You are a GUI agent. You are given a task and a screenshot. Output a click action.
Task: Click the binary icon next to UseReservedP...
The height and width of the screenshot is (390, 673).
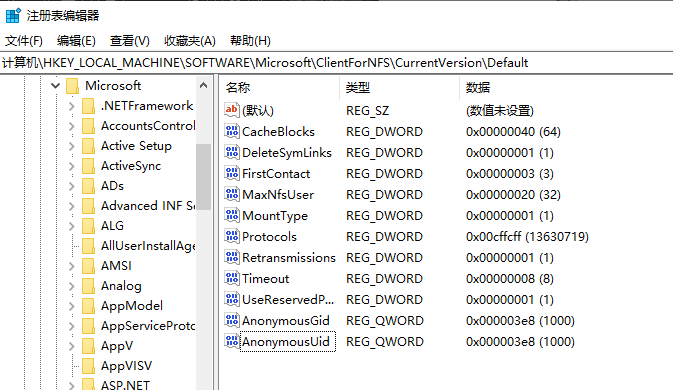click(232, 299)
